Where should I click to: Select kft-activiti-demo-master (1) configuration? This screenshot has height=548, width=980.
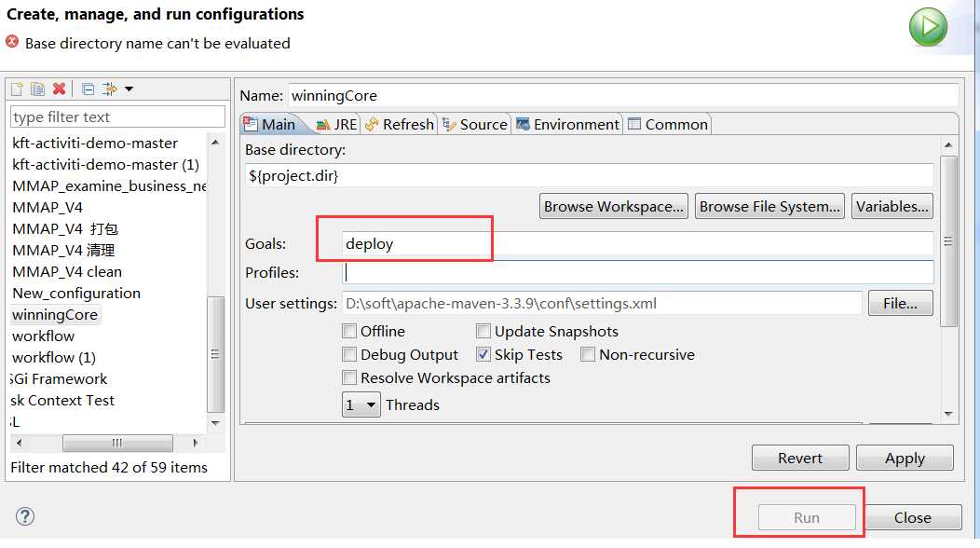tap(105, 165)
